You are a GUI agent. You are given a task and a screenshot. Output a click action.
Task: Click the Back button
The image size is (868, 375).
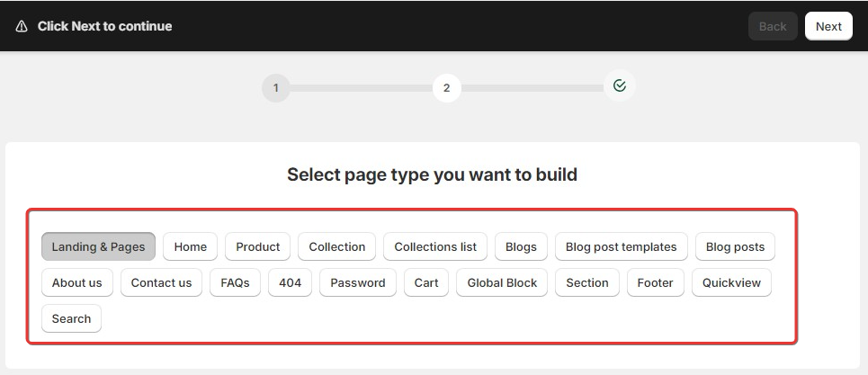(x=773, y=26)
